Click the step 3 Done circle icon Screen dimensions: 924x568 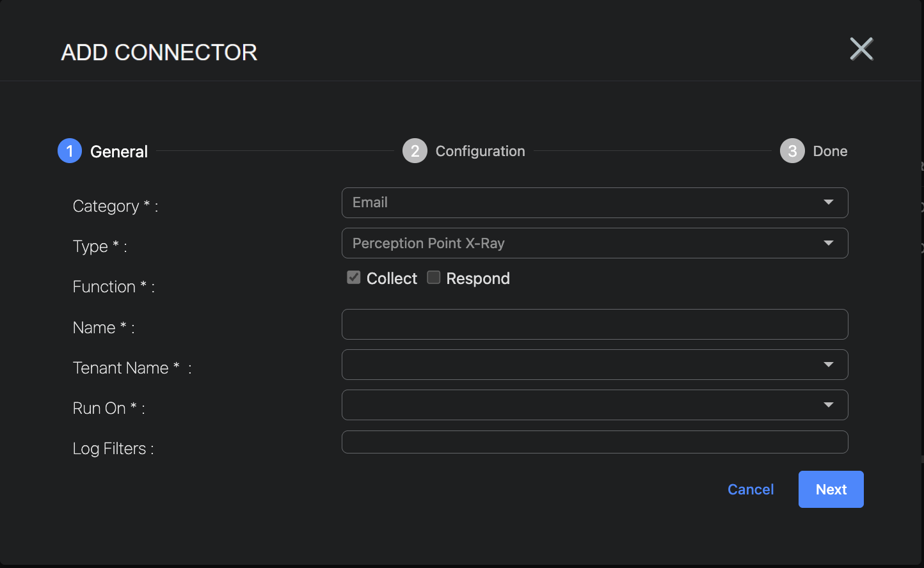(792, 151)
